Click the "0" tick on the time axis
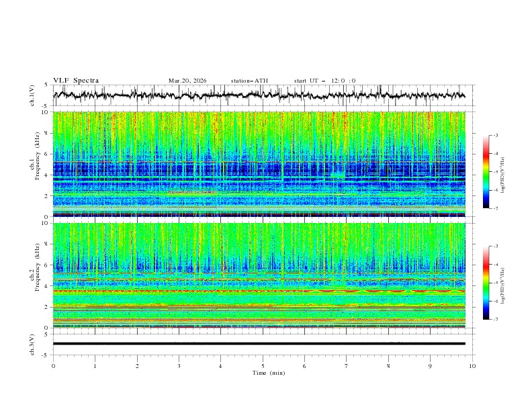Screen dimensions: 532x411 [x=53, y=366]
